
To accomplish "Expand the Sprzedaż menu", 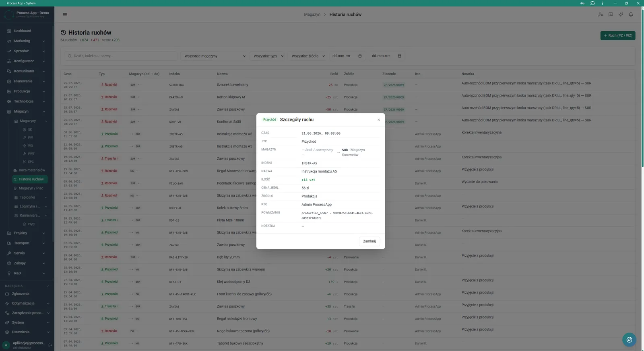I will 27,51.
